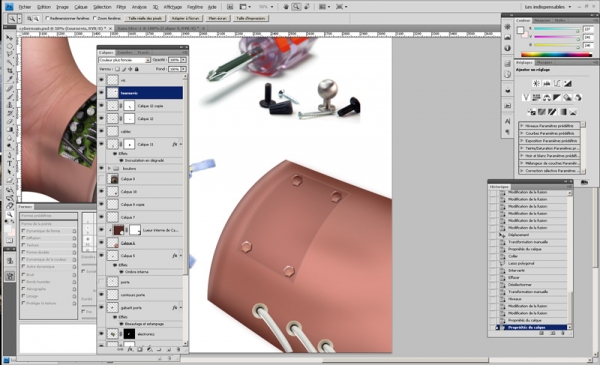600x365 pixels.
Task: Select the Type tool
Action: coord(10,164)
